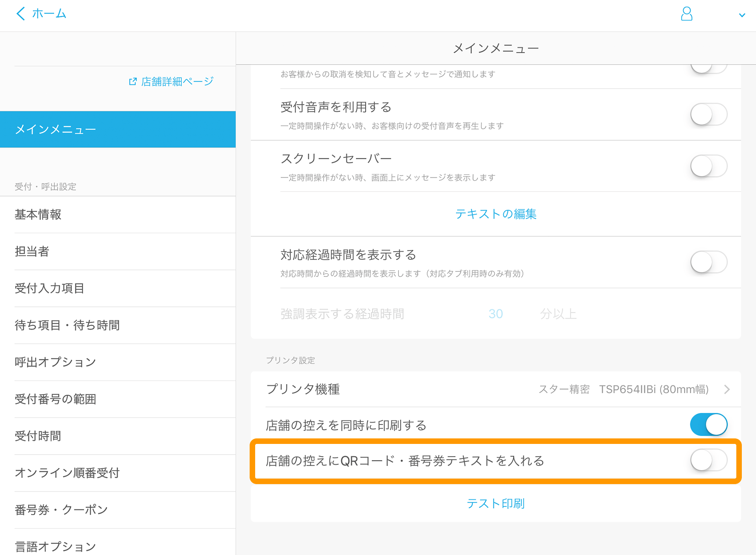Disable 店舗の控えを同時に印刷する toggle
The width and height of the screenshot is (756, 555).
coord(708,425)
